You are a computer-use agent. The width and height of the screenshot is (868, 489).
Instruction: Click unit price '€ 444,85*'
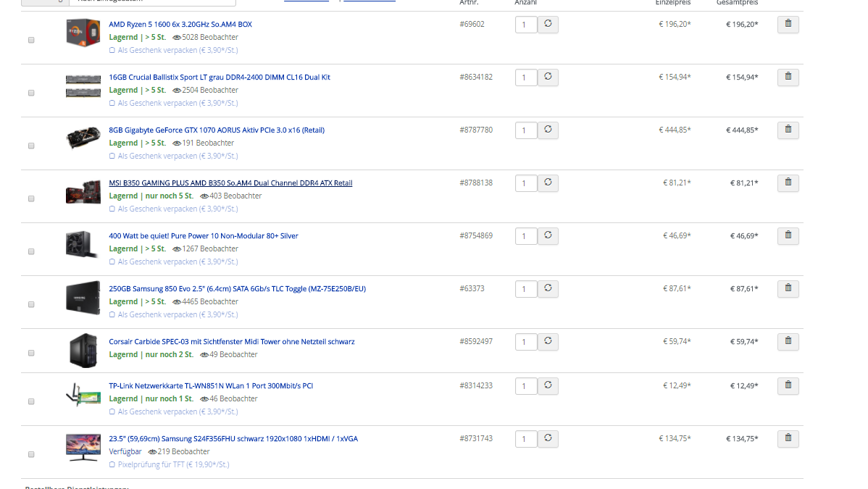(x=675, y=130)
